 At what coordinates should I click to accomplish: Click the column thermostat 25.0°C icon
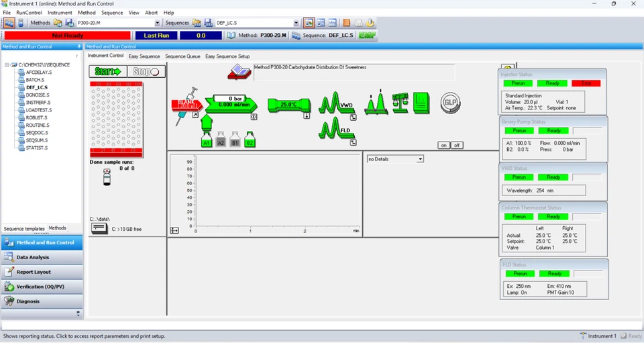pos(288,105)
